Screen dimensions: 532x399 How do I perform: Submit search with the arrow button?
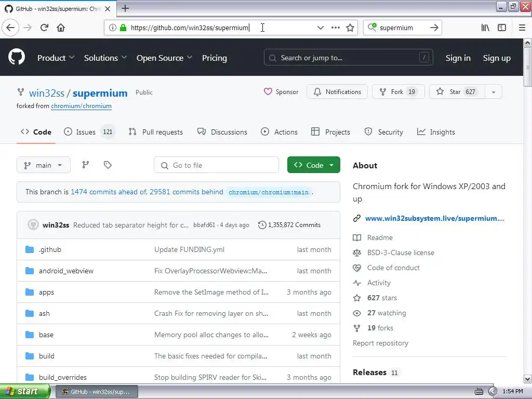pos(434,28)
